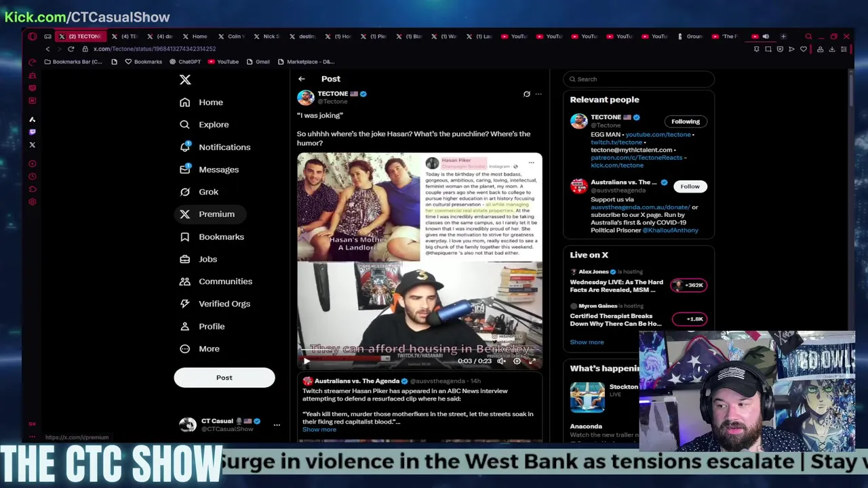
Task: Click the page vertical scrollbar
Action: point(851,91)
